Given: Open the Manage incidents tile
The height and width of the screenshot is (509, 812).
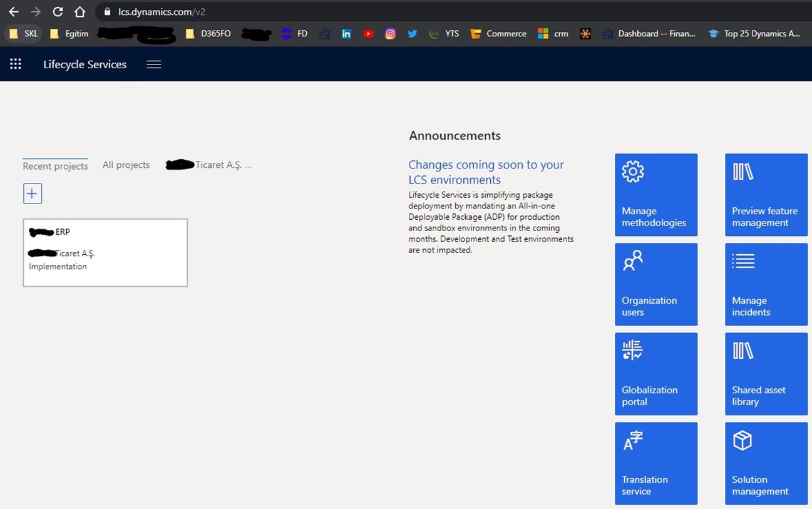Looking at the screenshot, I should pos(766,284).
